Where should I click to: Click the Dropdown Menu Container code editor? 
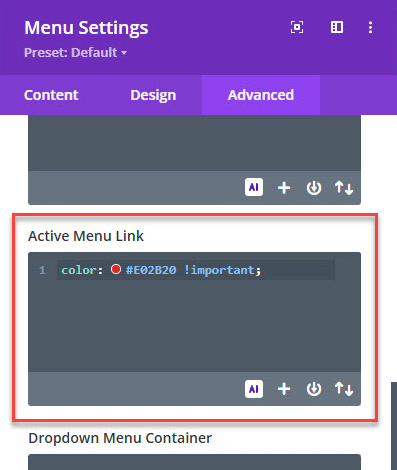[x=194, y=462]
